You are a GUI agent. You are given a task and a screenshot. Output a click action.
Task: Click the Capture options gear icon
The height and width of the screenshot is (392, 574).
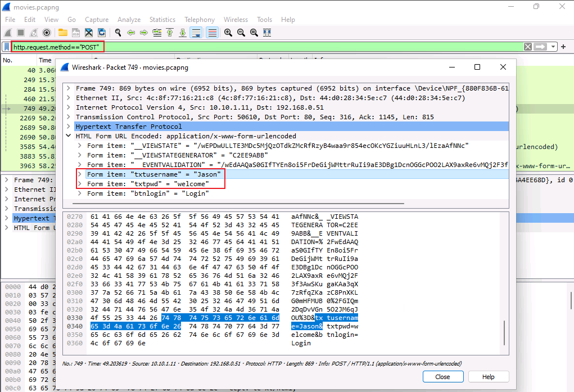47,33
